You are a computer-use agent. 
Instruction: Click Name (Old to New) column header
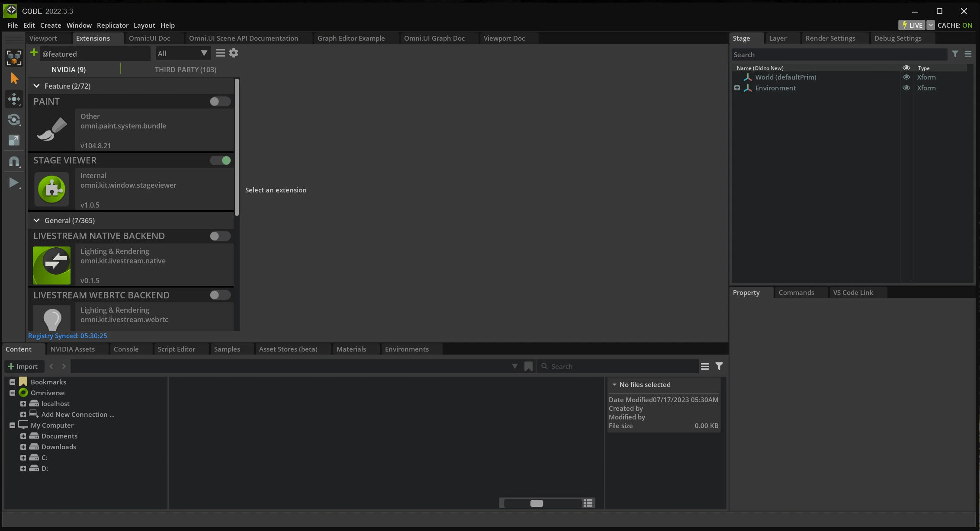click(x=760, y=68)
